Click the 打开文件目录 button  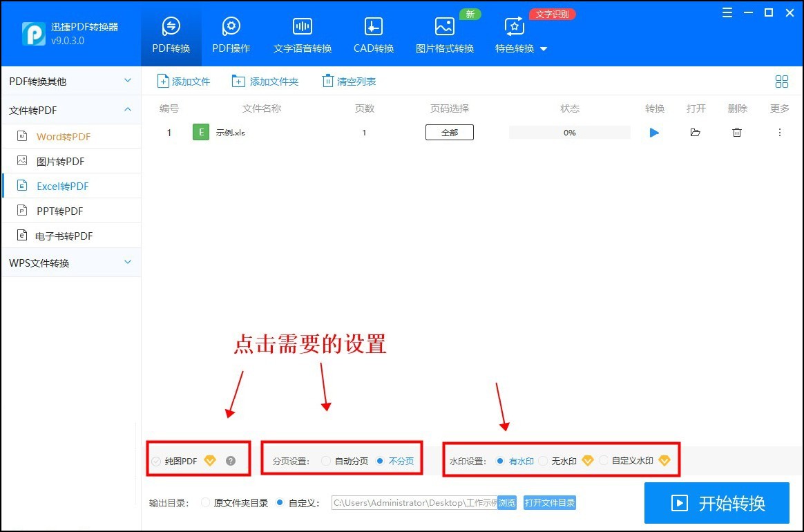click(550, 503)
